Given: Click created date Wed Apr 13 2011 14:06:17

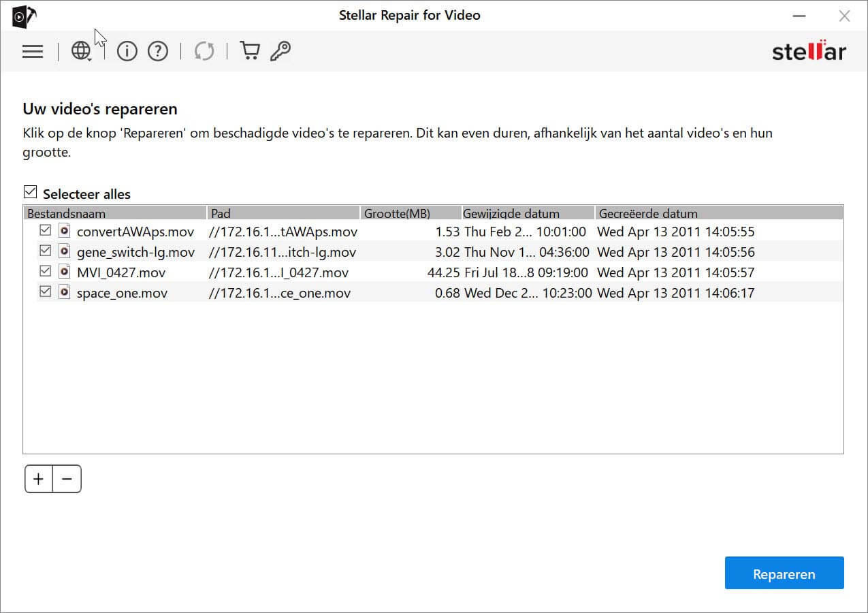Looking at the screenshot, I should [x=676, y=293].
